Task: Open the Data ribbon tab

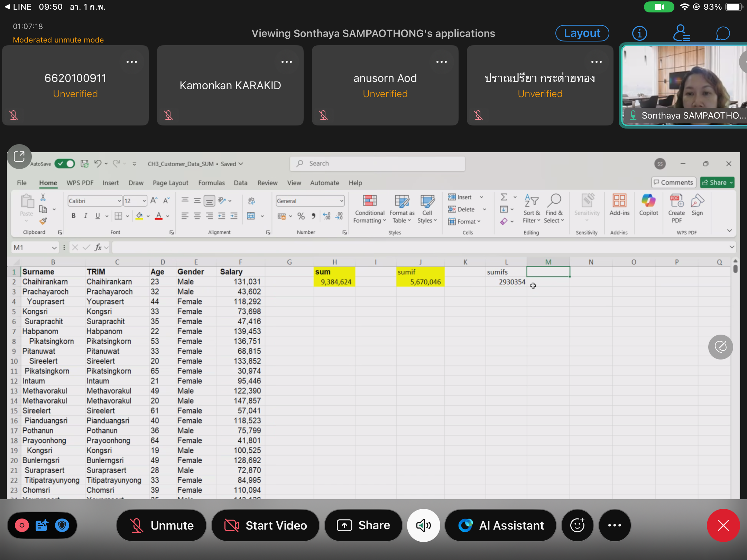Action: (x=240, y=183)
